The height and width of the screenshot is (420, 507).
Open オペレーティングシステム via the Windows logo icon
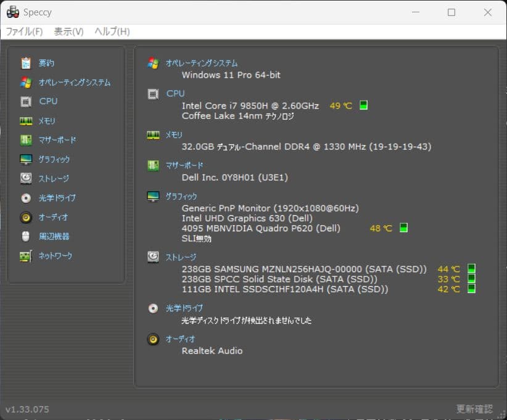(x=25, y=82)
